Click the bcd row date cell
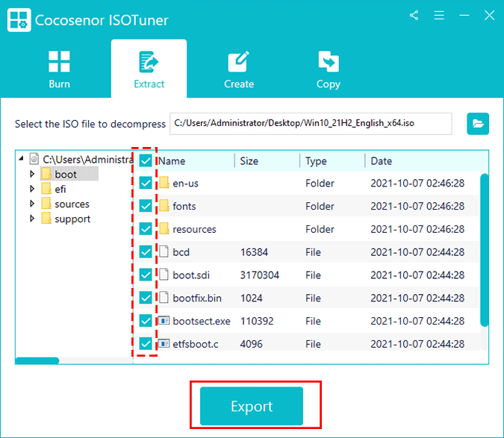 click(x=417, y=252)
